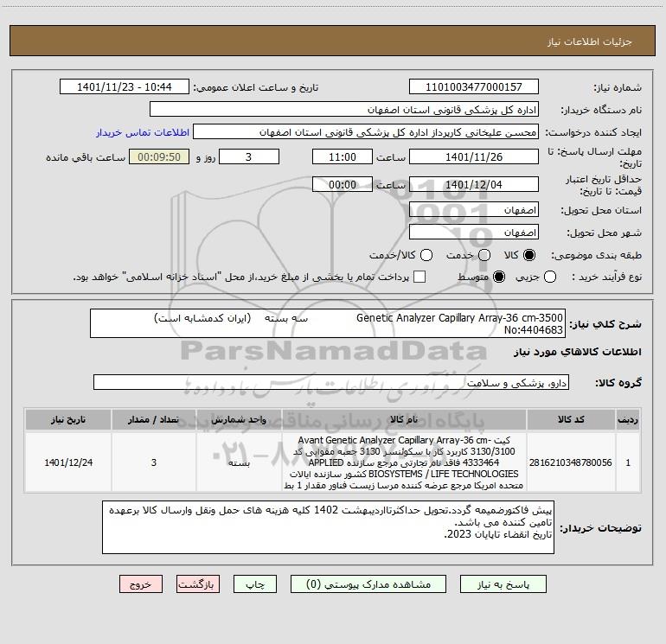
Task: Click the بازگشت back button
Action: [x=198, y=584]
